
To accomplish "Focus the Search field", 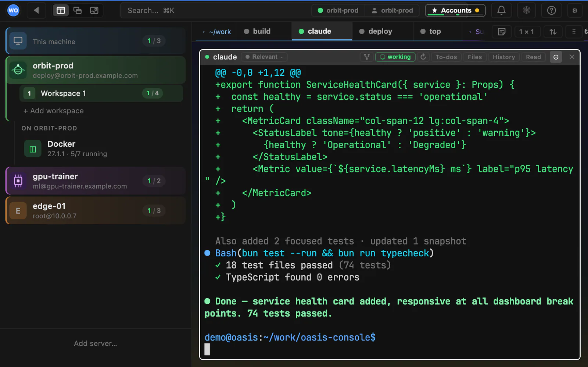I will [x=215, y=10].
